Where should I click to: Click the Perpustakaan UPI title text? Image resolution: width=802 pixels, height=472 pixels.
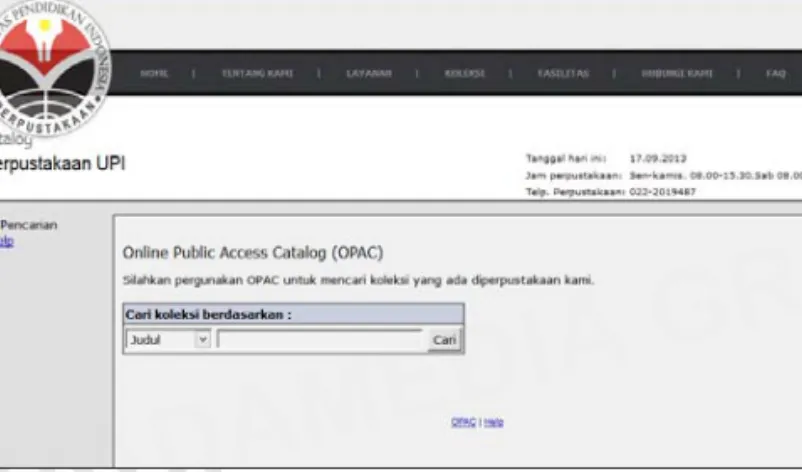click(62, 164)
